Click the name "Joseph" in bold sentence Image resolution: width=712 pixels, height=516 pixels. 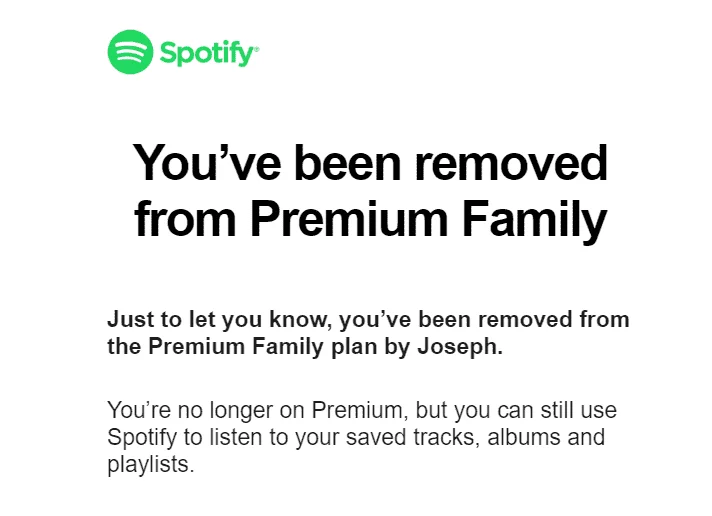(460, 347)
